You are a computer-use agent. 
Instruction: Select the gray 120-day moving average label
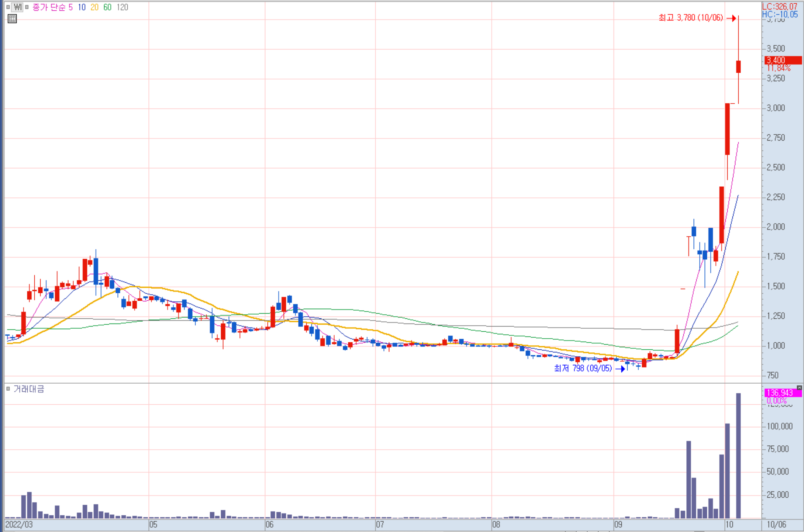coord(122,7)
